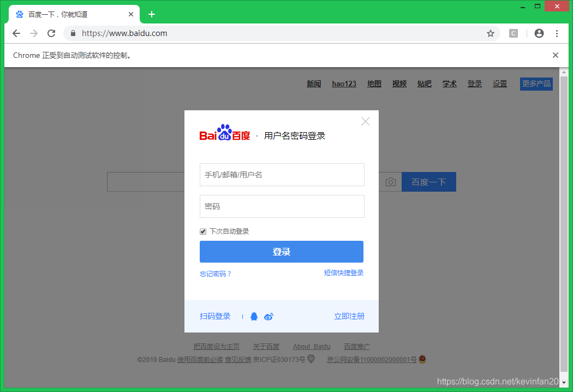Image resolution: width=573 pixels, height=392 pixels.
Task: Dismiss the automated test software infobar
Action: coord(556,55)
